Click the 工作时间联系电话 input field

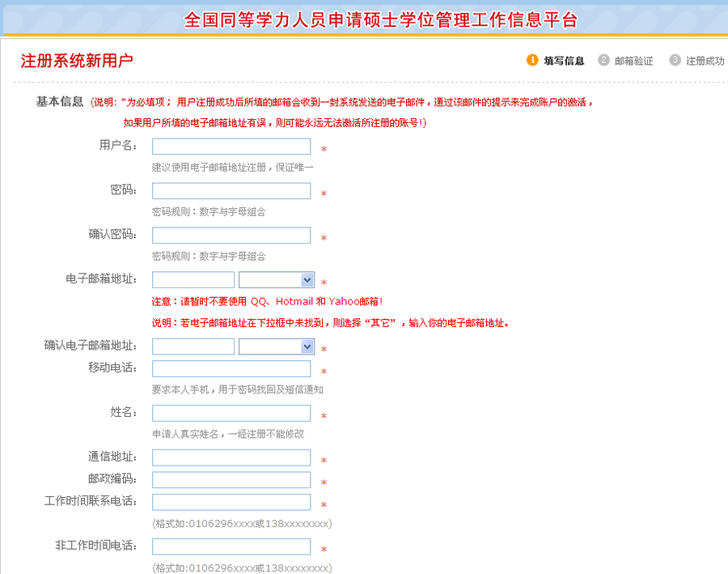click(230, 502)
